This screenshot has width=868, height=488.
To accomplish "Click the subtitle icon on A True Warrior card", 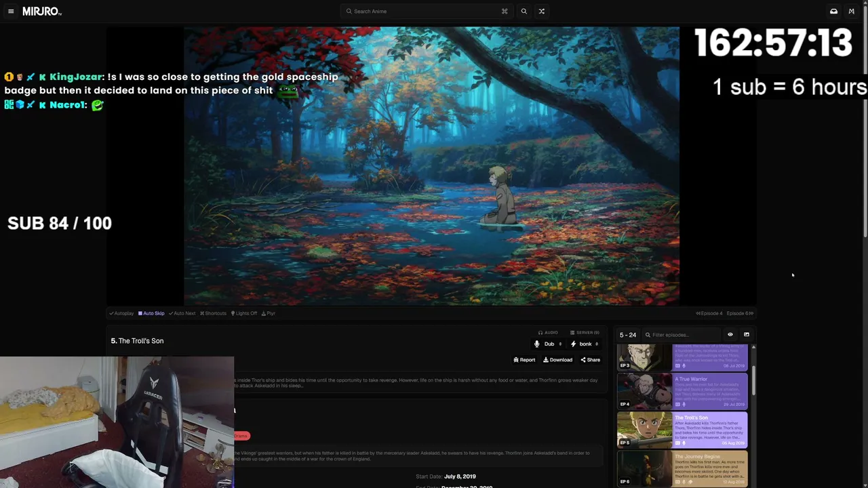I will coord(677,404).
